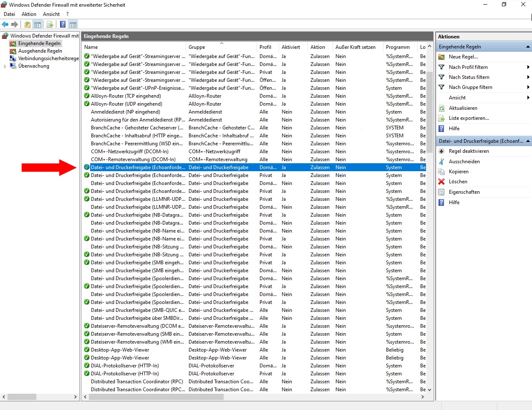
Task: Collapse the Datei- und Druckerfreigabe actions section
Action: pos(528,141)
